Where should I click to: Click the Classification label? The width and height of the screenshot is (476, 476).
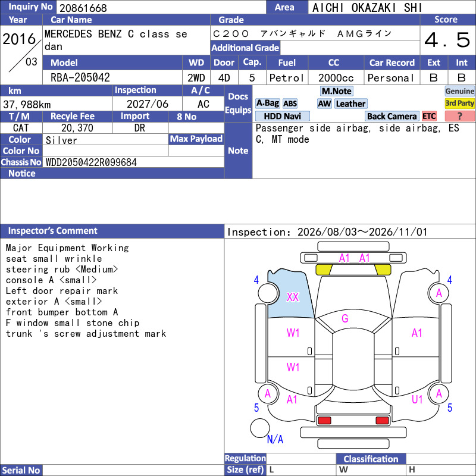pos(371,459)
